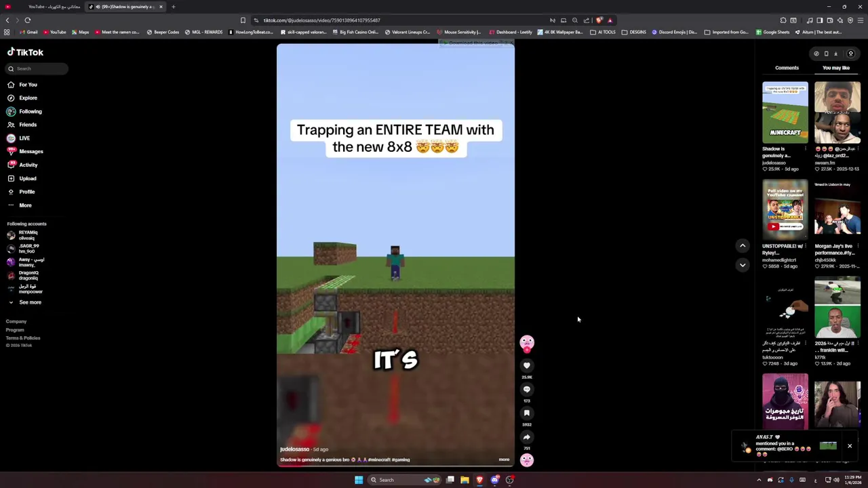Open the Windows Start menu
The height and width of the screenshot is (488, 868).
coord(359,480)
